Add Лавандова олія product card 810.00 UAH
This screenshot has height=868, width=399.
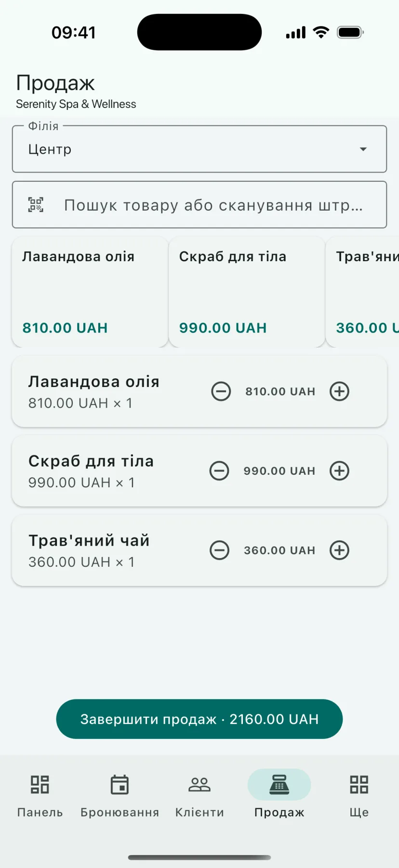click(x=90, y=292)
